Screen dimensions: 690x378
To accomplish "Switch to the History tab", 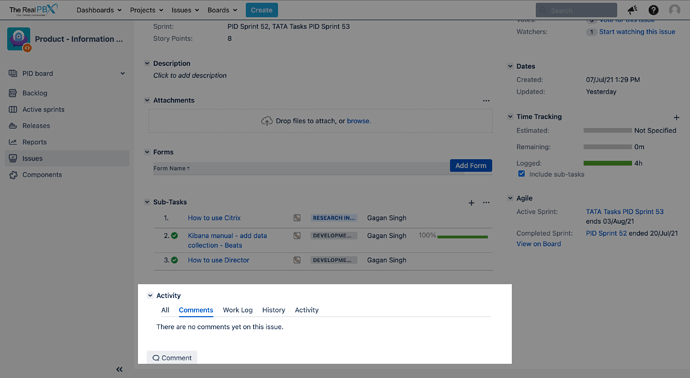I will coord(274,310).
